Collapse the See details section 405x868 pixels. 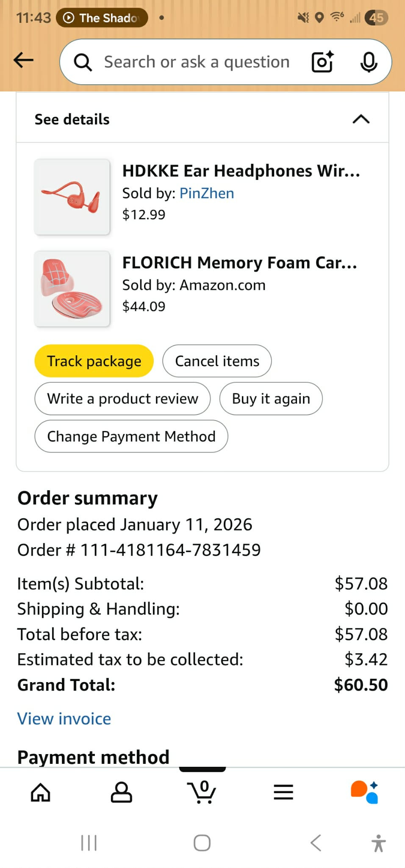click(x=361, y=119)
